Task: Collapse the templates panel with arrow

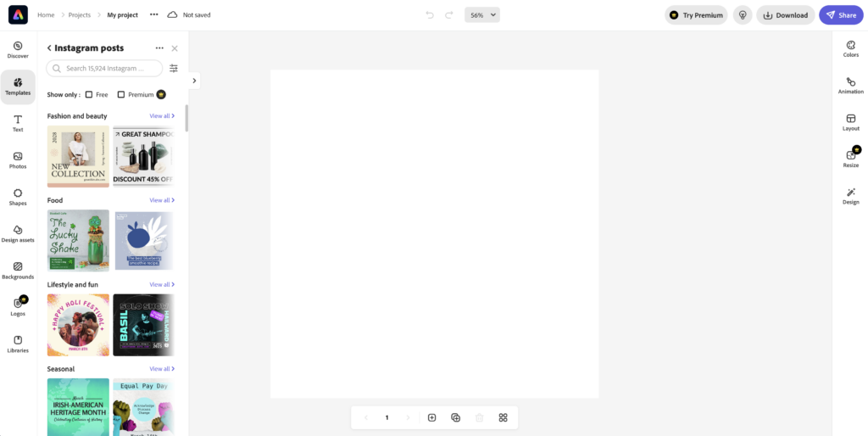Action: click(194, 81)
